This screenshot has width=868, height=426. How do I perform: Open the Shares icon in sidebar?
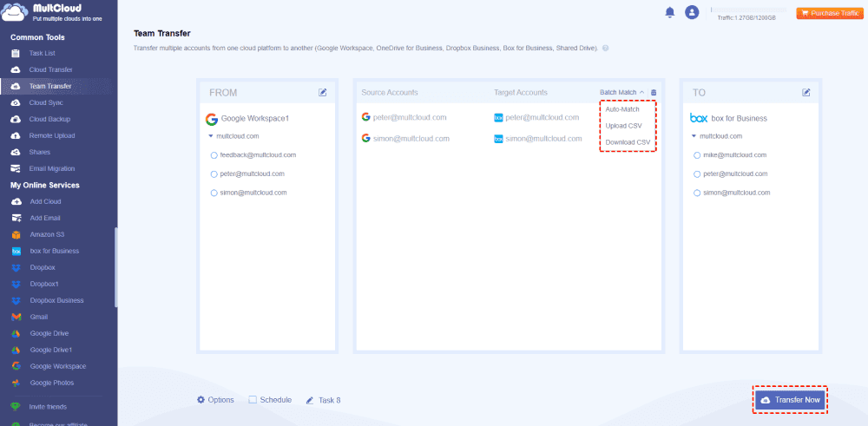coord(16,152)
